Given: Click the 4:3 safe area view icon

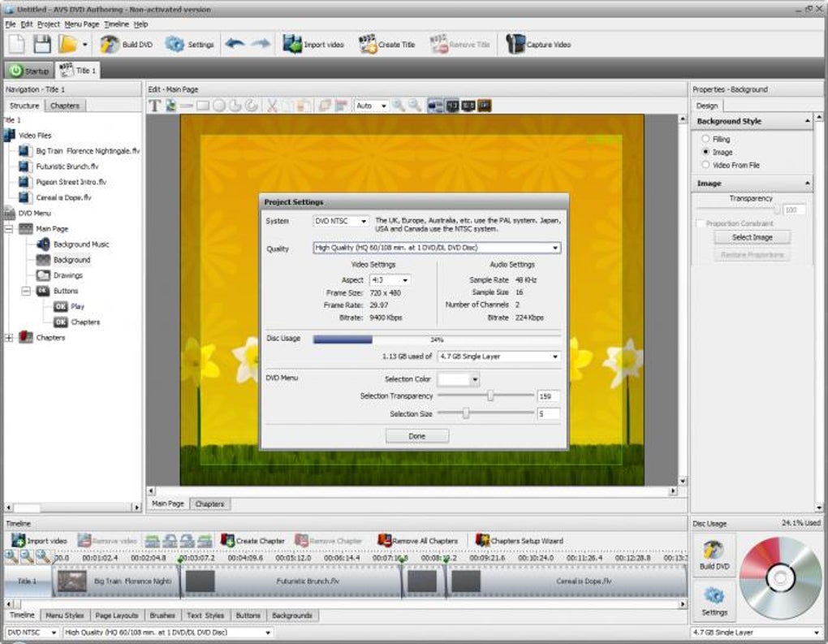Looking at the screenshot, I should coord(452,106).
